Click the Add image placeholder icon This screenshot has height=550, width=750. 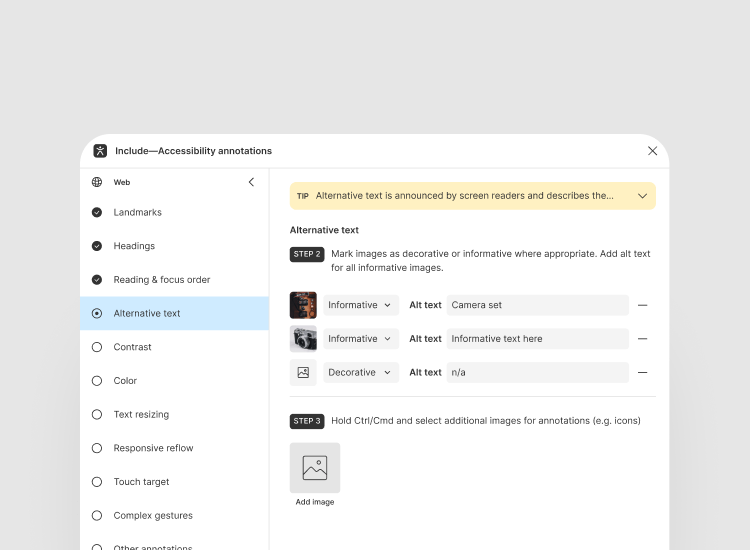(315, 468)
